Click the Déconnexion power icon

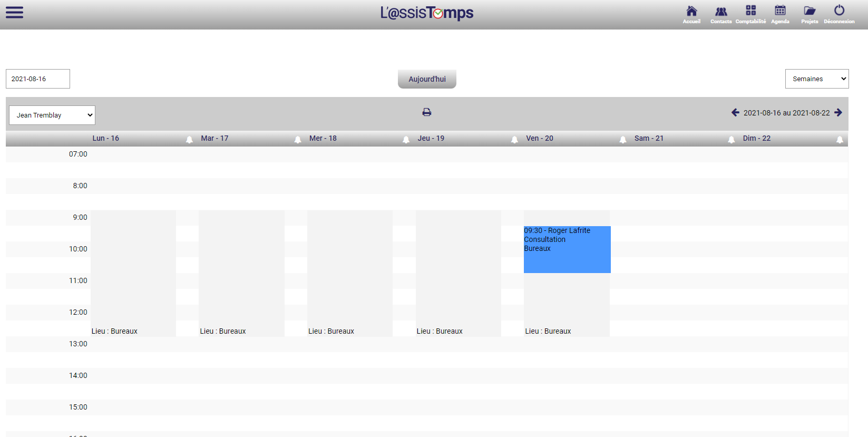tap(839, 14)
